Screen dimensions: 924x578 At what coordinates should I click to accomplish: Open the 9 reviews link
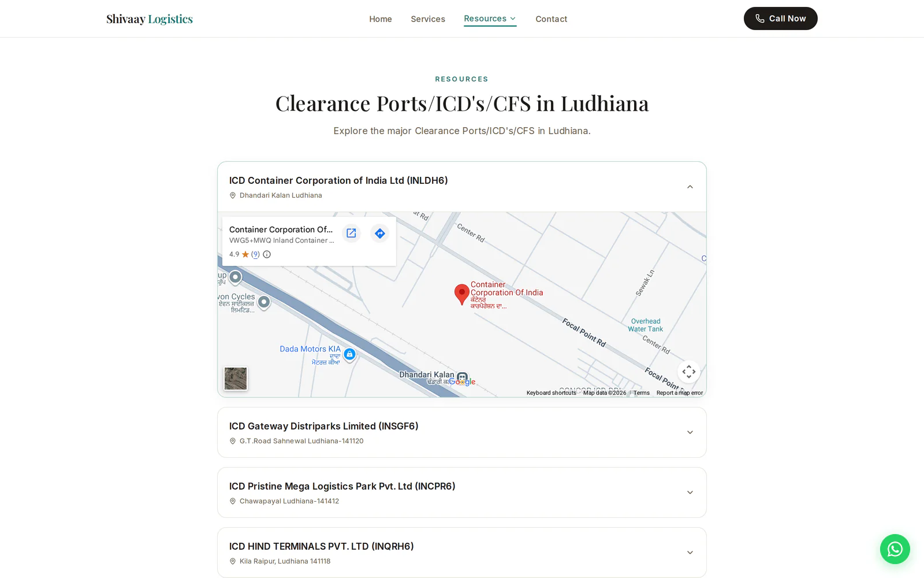255,254
